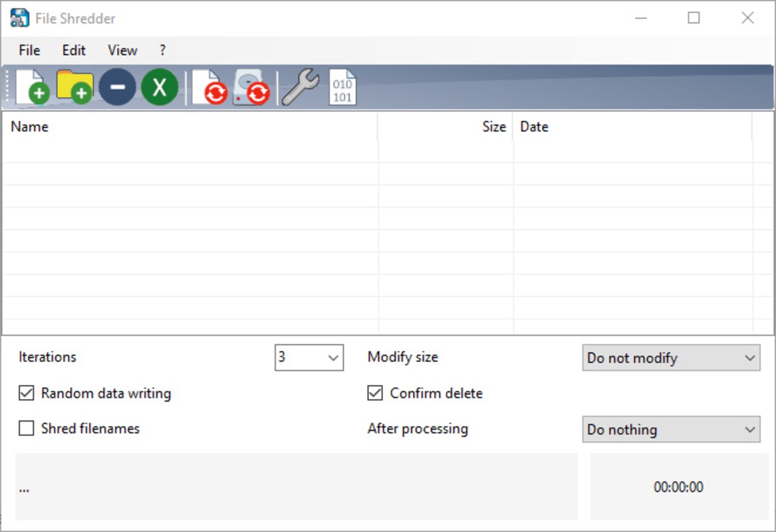Minimize the File Shredder window
Screen dimensions: 776x532
[641, 19]
